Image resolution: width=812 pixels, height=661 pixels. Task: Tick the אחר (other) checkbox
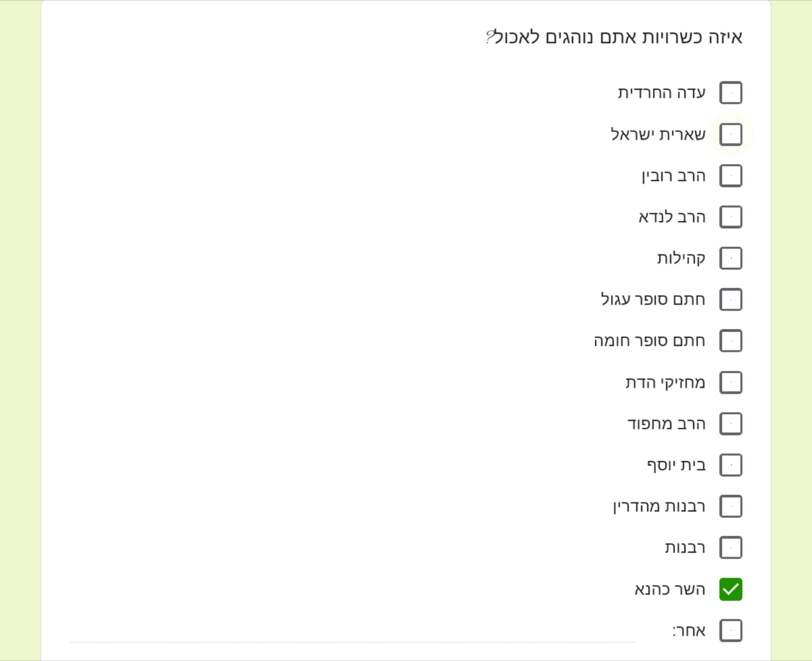[730, 631]
